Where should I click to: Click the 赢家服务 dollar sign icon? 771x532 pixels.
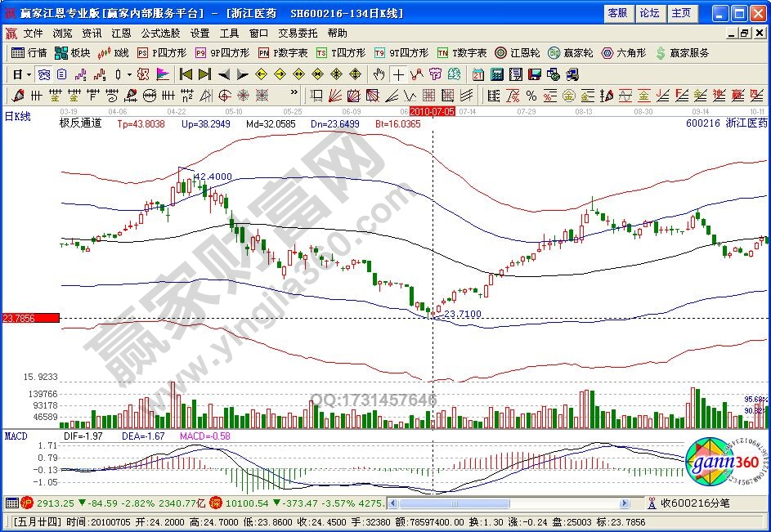(x=661, y=53)
